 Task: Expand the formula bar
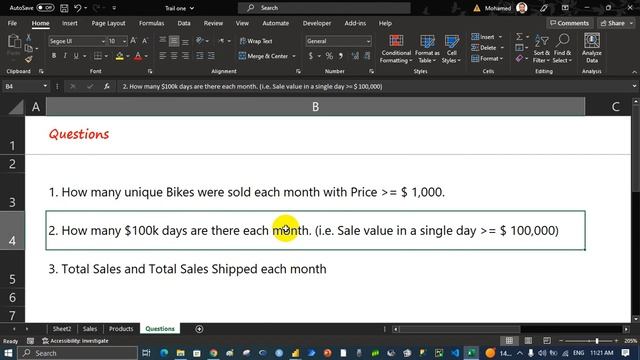634,86
